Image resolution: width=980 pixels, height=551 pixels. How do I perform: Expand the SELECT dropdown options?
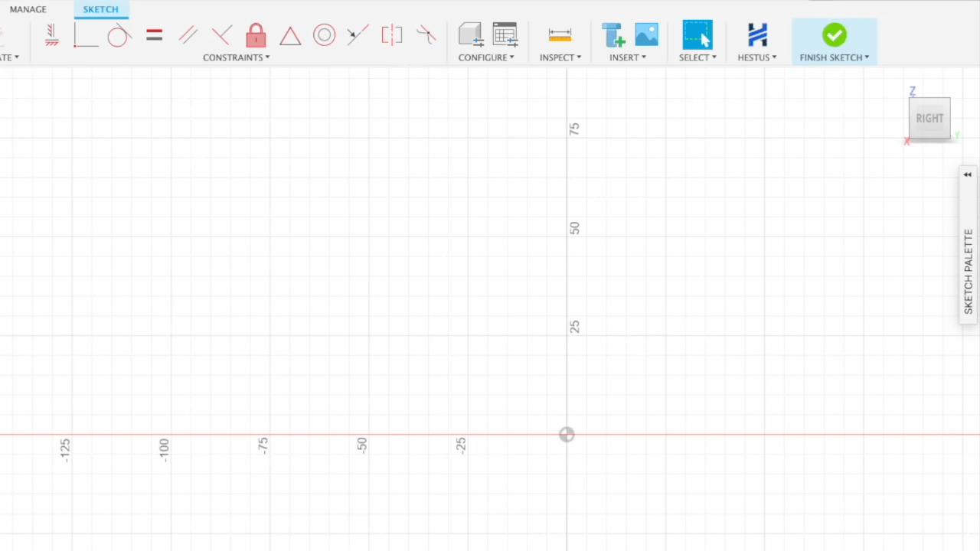point(697,57)
